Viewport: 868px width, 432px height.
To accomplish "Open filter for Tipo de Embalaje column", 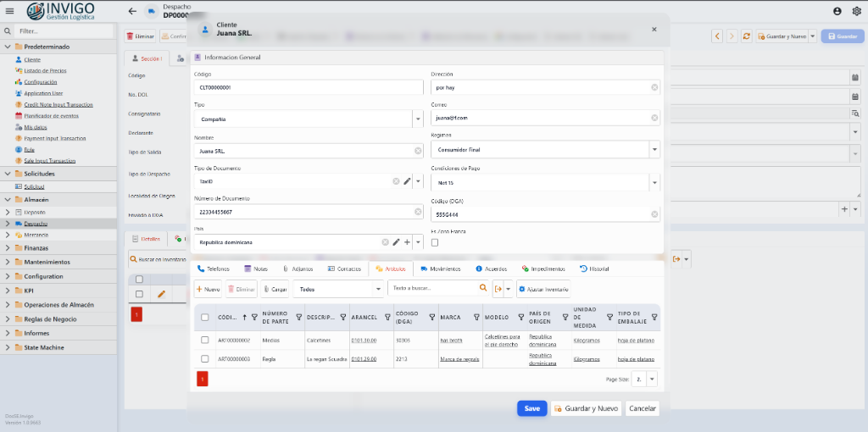I will [654, 318].
